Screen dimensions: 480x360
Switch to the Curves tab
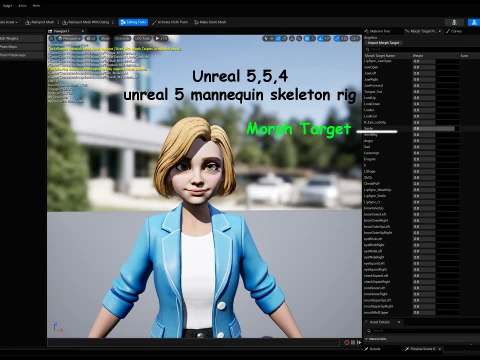(454, 31)
